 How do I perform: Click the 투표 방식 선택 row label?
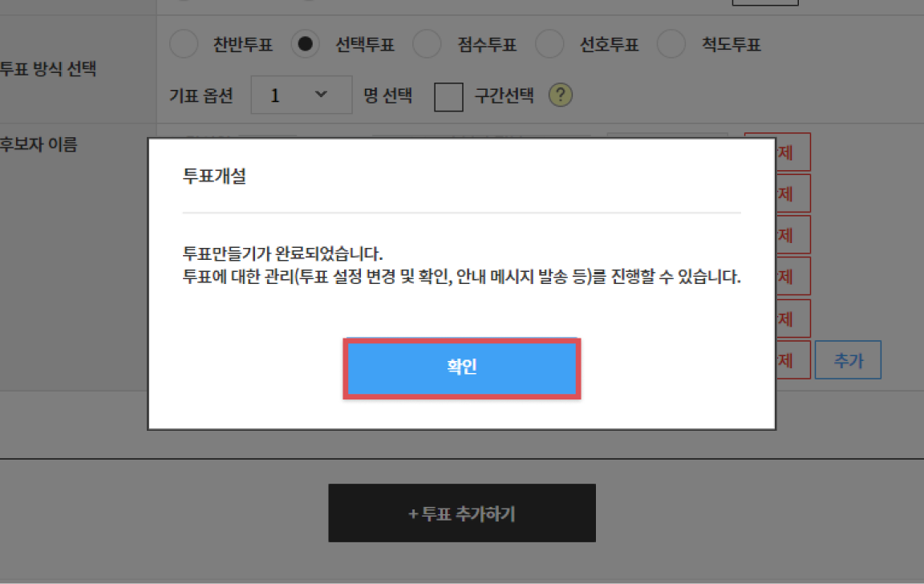(48, 69)
